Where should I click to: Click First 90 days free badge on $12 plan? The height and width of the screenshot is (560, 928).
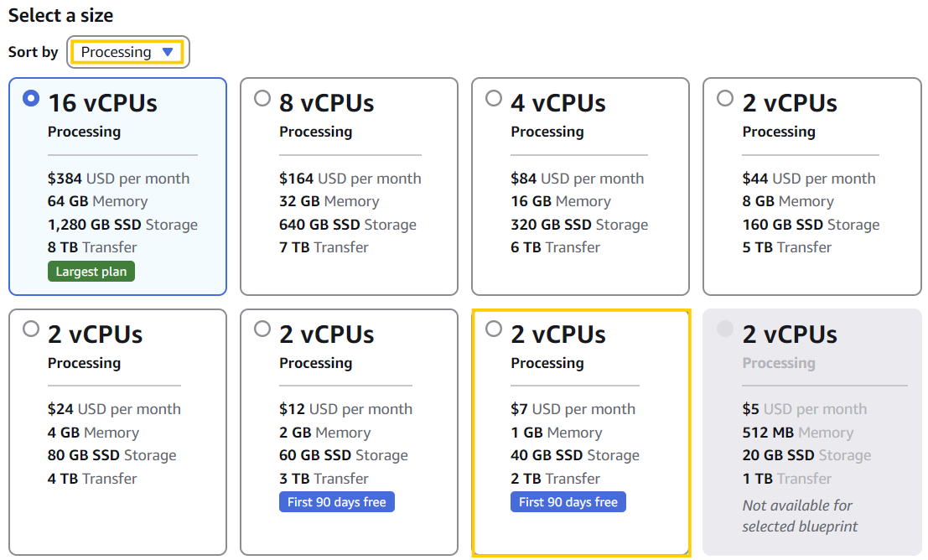(336, 502)
